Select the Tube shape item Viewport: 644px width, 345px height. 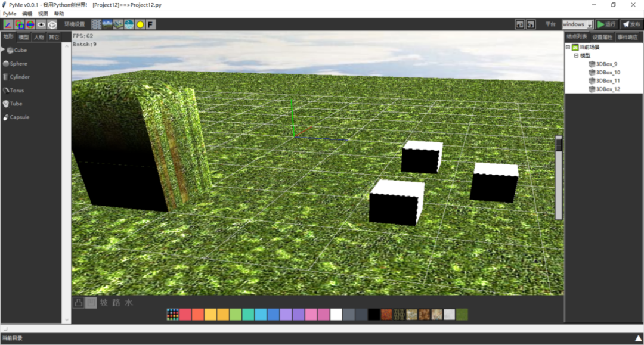[13, 104]
